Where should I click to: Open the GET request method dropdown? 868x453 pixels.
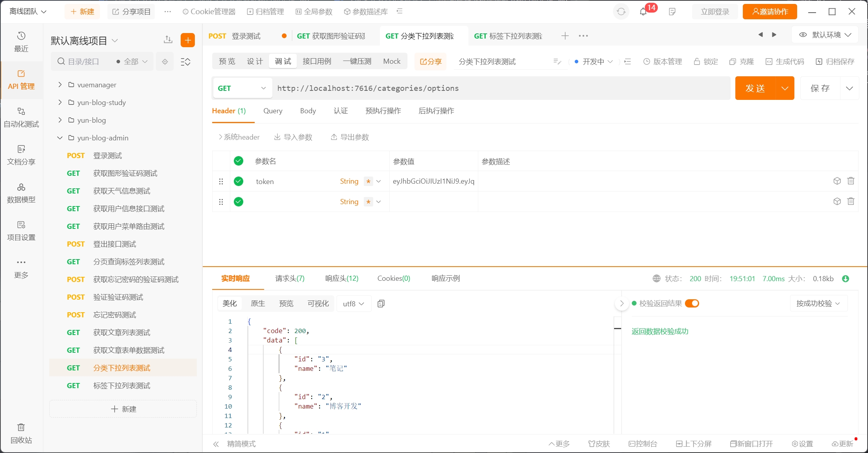point(242,88)
